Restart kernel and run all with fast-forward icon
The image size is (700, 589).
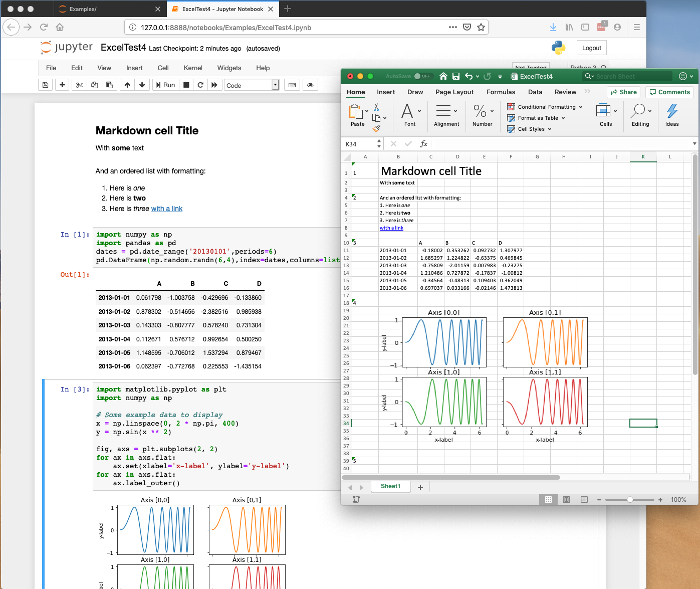214,85
